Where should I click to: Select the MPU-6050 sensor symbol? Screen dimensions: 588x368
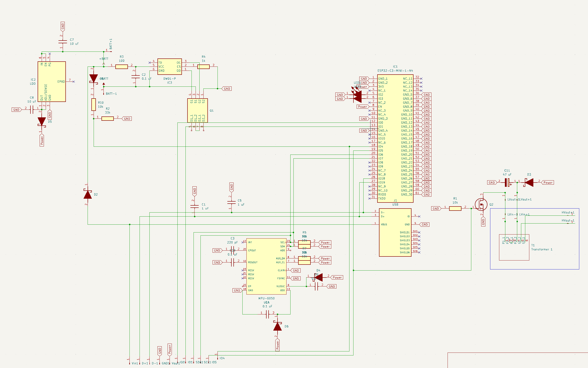pyautogui.click(x=267, y=265)
